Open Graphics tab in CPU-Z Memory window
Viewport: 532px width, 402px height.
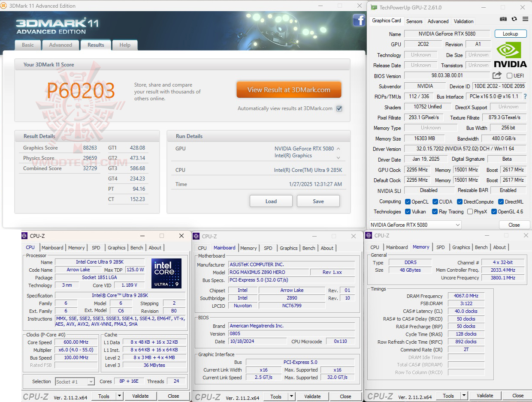[461, 247]
